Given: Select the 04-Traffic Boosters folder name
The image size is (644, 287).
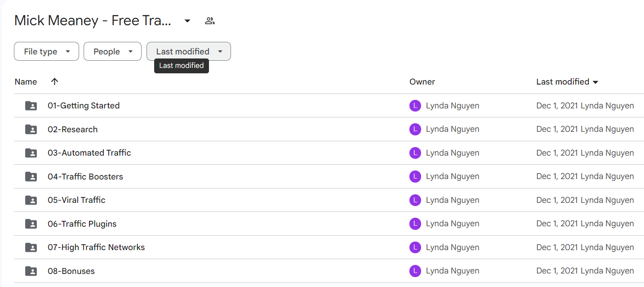Looking at the screenshot, I should point(85,177).
